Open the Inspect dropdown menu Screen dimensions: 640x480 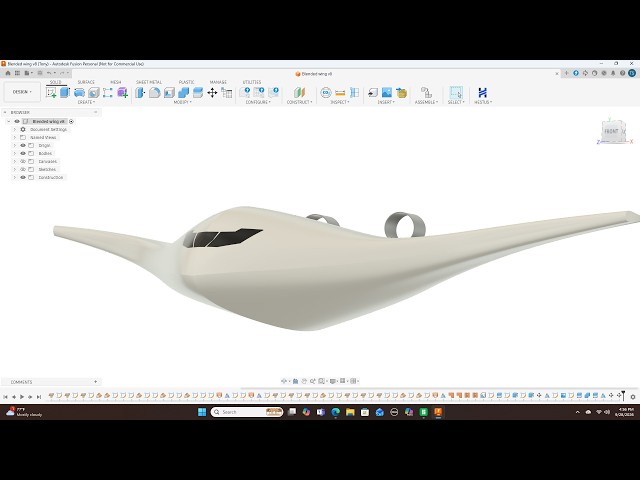340,102
